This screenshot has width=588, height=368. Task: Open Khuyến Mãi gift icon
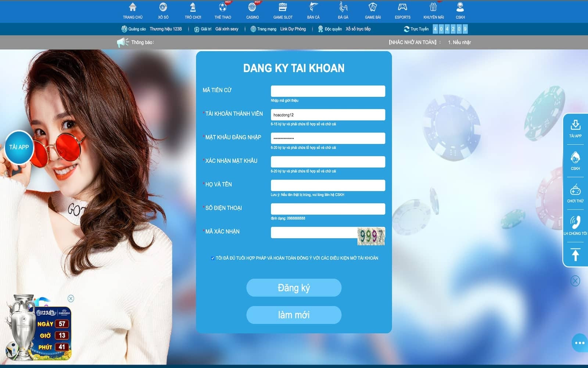click(433, 7)
